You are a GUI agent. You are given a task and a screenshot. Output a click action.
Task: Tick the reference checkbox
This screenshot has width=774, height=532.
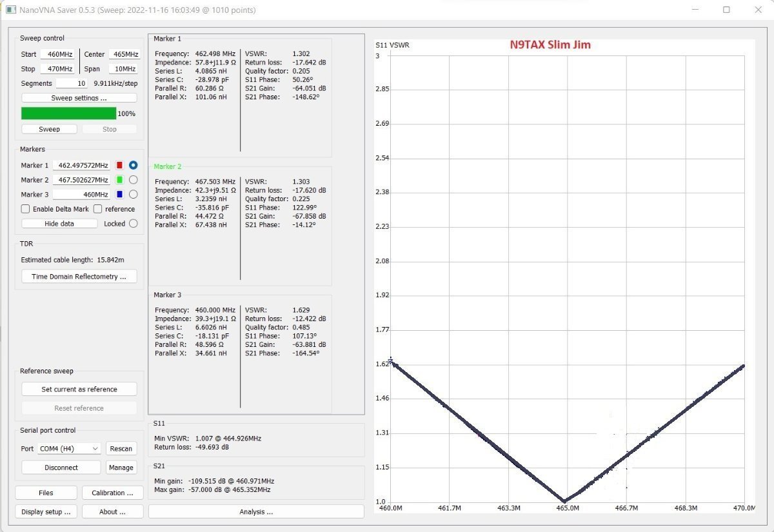[x=98, y=209]
